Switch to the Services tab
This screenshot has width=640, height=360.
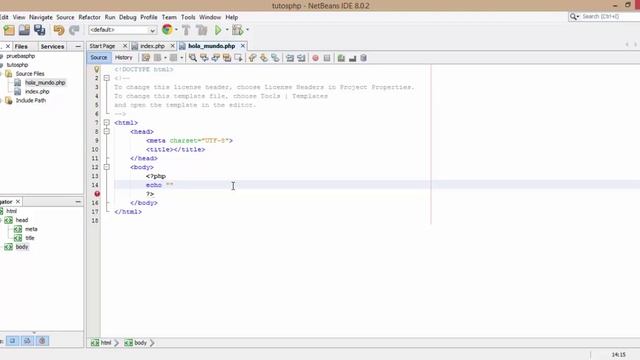[52, 47]
